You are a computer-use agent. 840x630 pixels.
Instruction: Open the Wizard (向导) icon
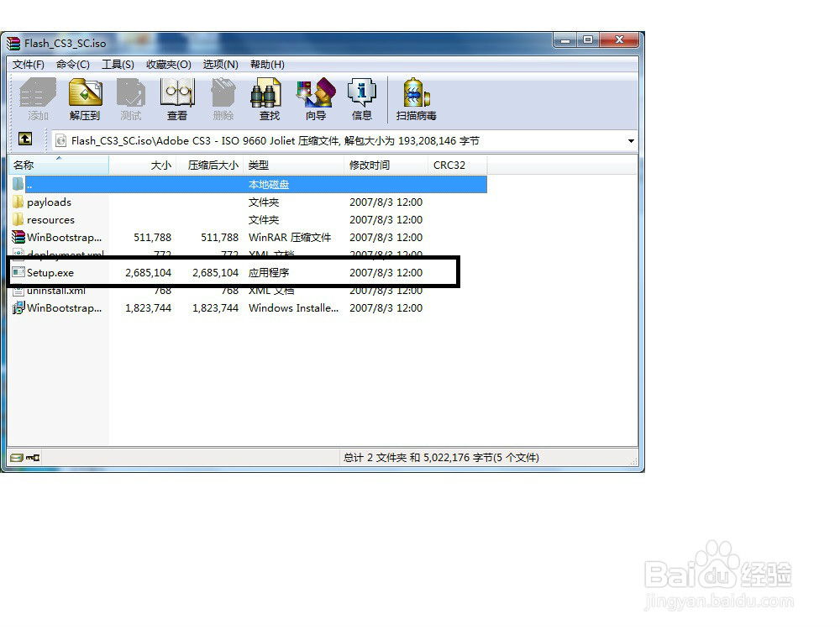pos(316,99)
